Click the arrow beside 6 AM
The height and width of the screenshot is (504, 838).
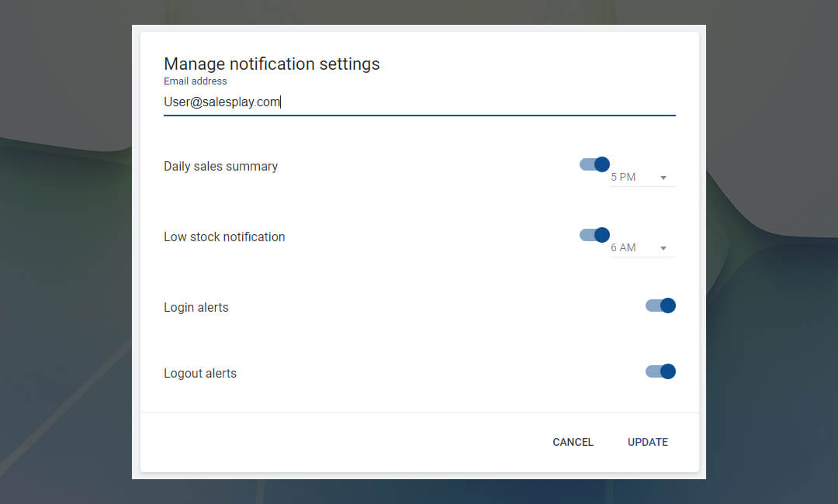(663, 249)
